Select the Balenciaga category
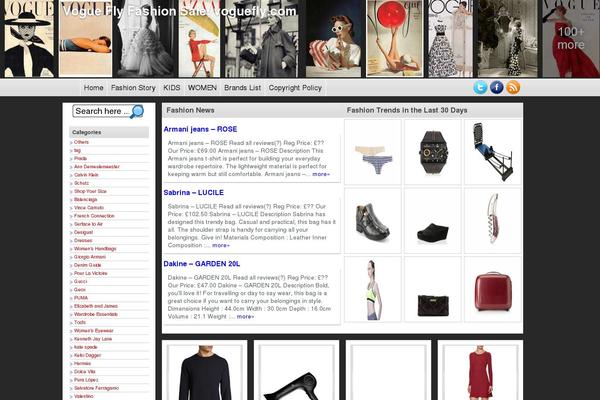 pos(86,200)
